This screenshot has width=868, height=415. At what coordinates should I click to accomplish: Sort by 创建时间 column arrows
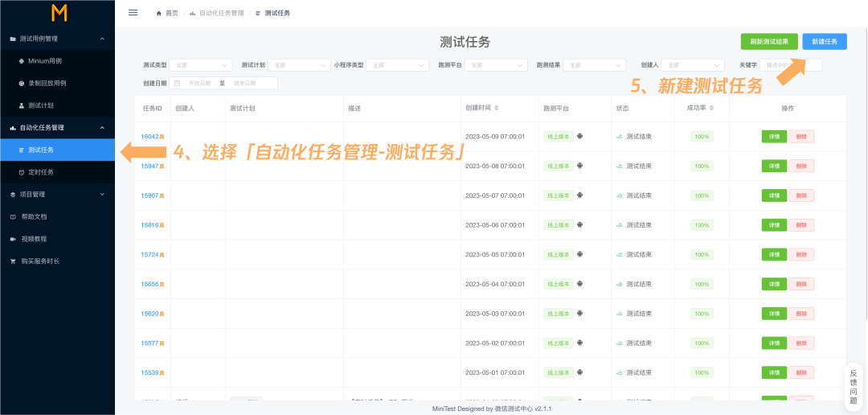tap(496, 108)
